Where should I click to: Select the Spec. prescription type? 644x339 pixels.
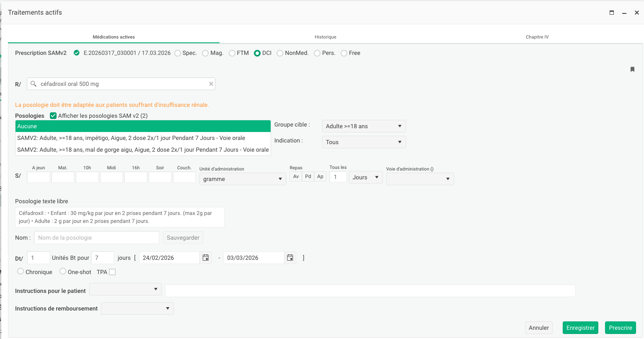[x=178, y=53]
